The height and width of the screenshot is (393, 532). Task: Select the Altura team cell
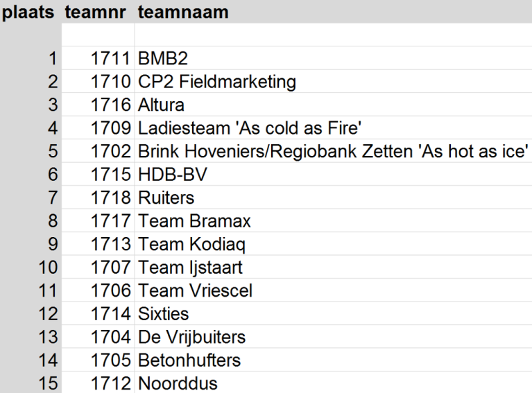[162, 105]
